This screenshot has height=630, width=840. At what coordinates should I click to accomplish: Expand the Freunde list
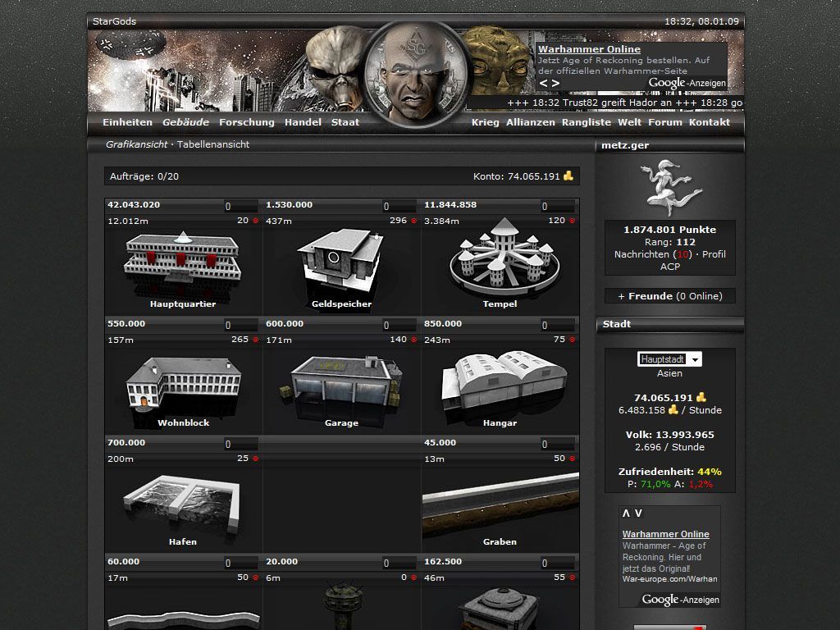tap(669, 295)
